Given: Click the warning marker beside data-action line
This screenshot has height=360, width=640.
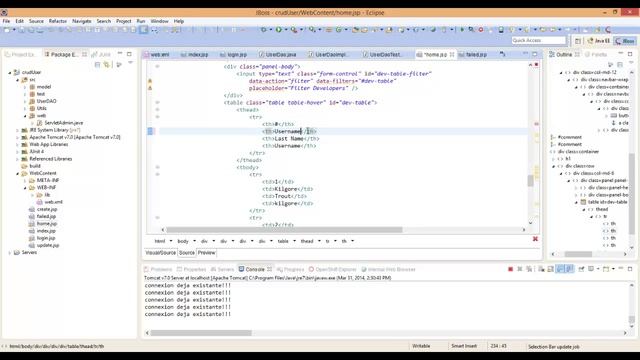Looking at the screenshot, I should pos(150,81).
